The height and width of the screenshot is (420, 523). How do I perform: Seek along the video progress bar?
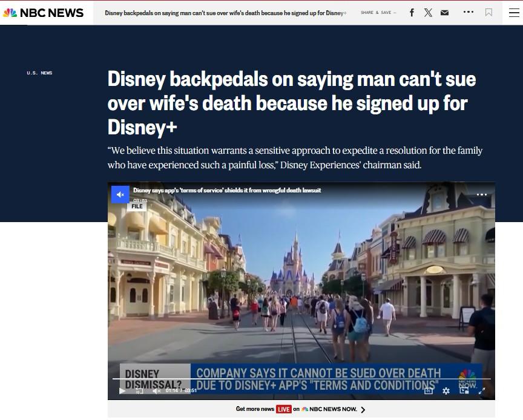[x=303, y=379]
